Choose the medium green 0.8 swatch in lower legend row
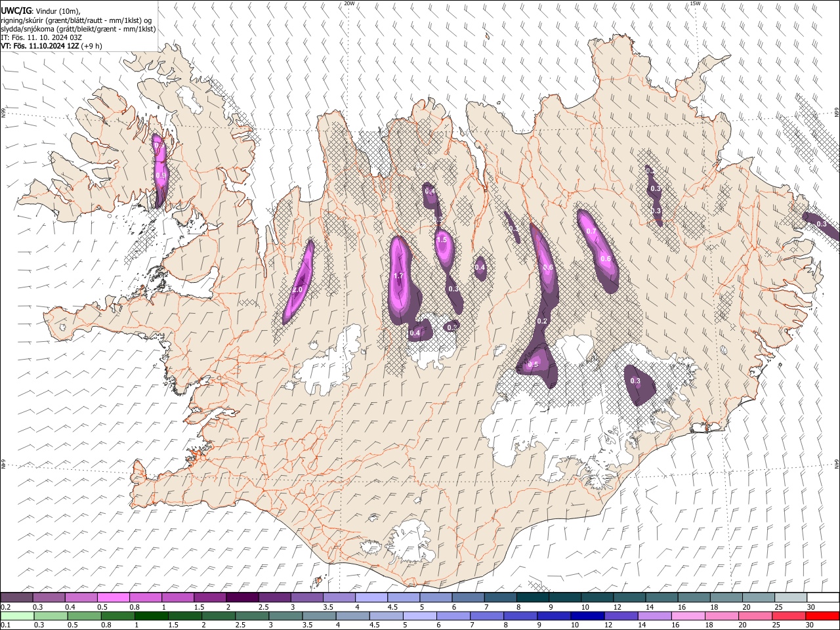This screenshot has width=840, height=630. click(118, 616)
